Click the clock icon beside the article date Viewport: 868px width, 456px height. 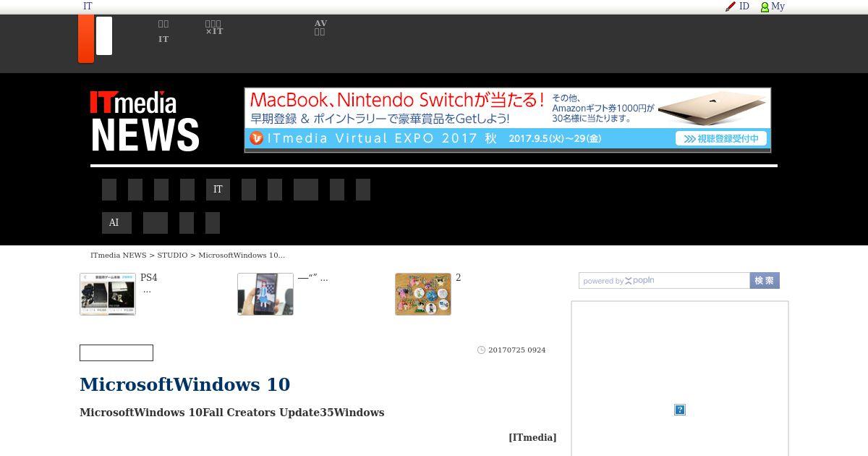coord(482,350)
